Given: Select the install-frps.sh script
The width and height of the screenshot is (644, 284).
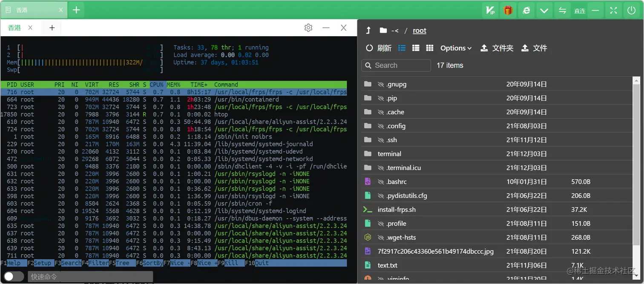Looking at the screenshot, I should coord(497,209).
